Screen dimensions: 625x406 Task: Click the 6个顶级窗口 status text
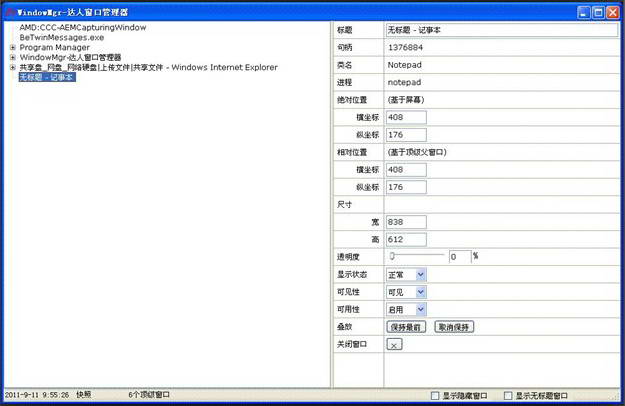[x=149, y=394]
